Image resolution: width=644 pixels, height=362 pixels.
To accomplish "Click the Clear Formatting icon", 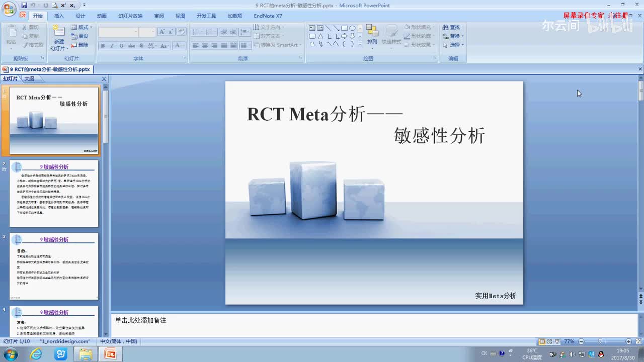I will coord(182,32).
